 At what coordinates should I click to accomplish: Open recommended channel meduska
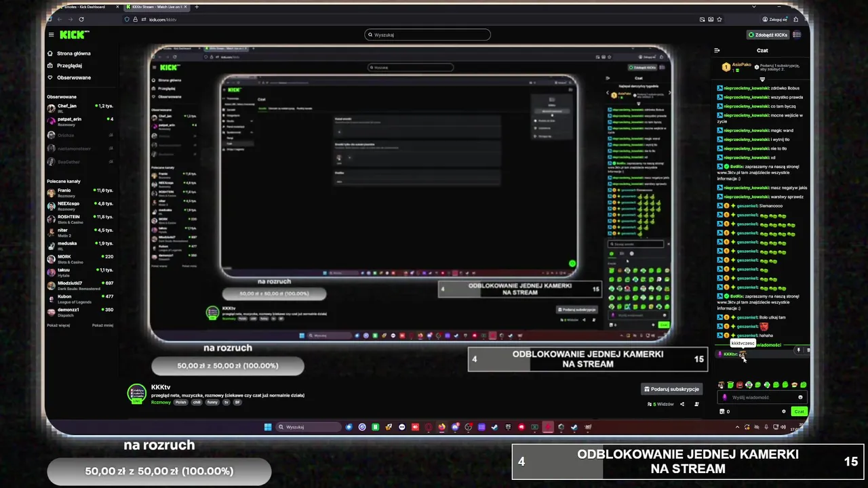(x=80, y=245)
